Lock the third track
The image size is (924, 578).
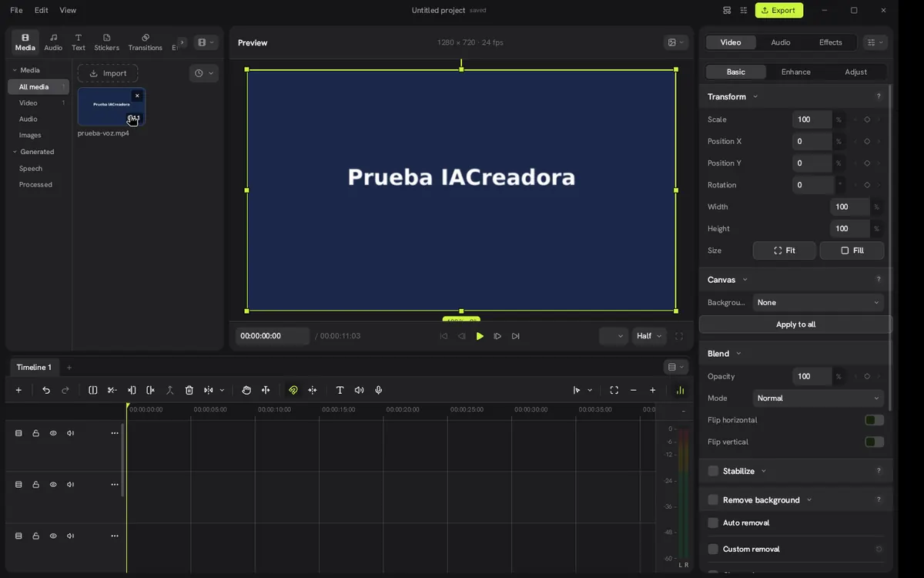(x=36, y=536)
